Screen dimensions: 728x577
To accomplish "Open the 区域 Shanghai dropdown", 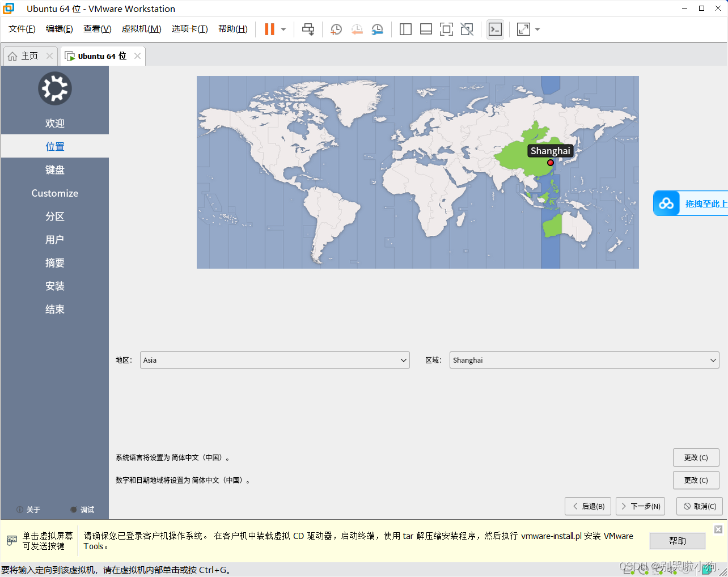I will [x=585, y=360].
